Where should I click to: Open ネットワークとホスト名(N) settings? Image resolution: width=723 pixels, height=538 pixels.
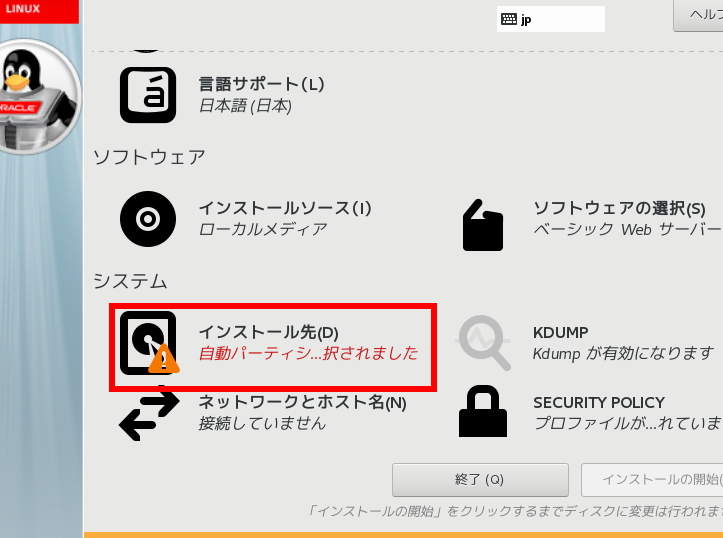click(x=302, y=402)
